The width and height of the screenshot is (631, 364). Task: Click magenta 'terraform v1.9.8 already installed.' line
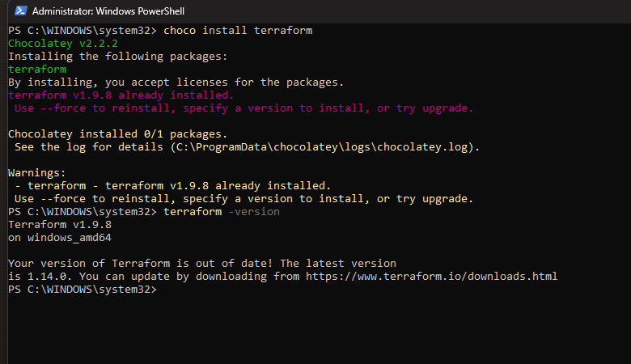click(121, 95)
